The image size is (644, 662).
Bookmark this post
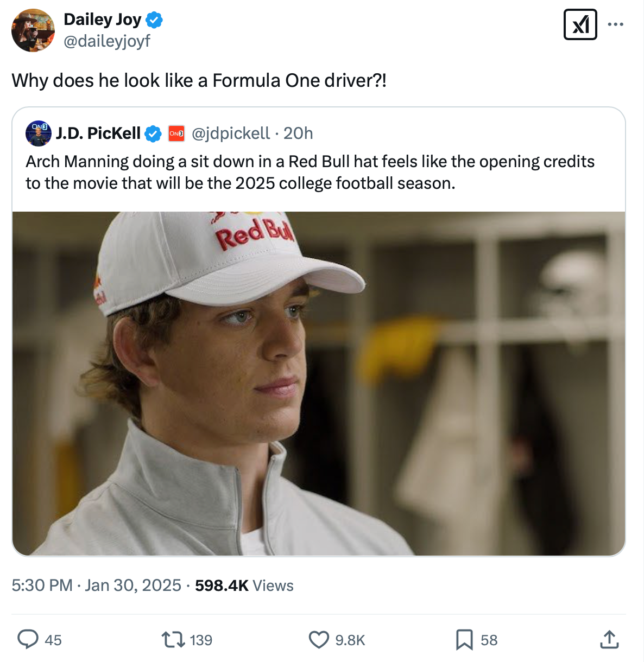464,639
